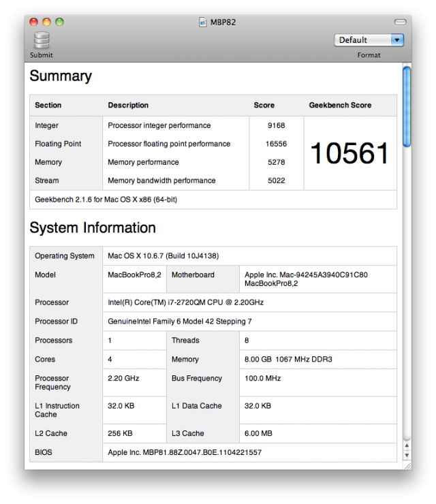Click the vertical scrollbar thumb

tap(407, 106)
